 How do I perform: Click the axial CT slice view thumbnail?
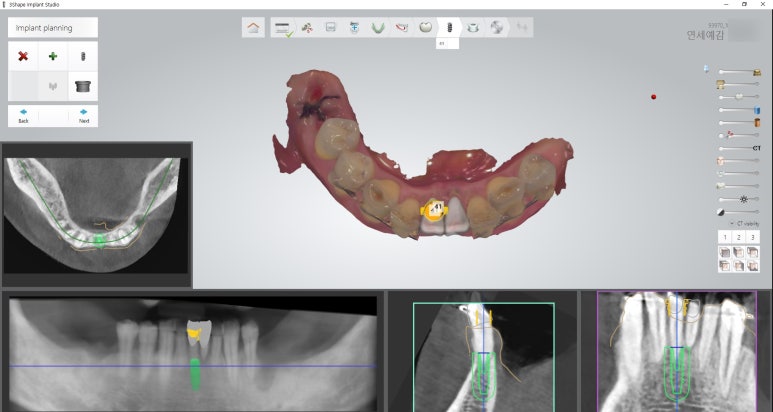click(x=97, y=214)
